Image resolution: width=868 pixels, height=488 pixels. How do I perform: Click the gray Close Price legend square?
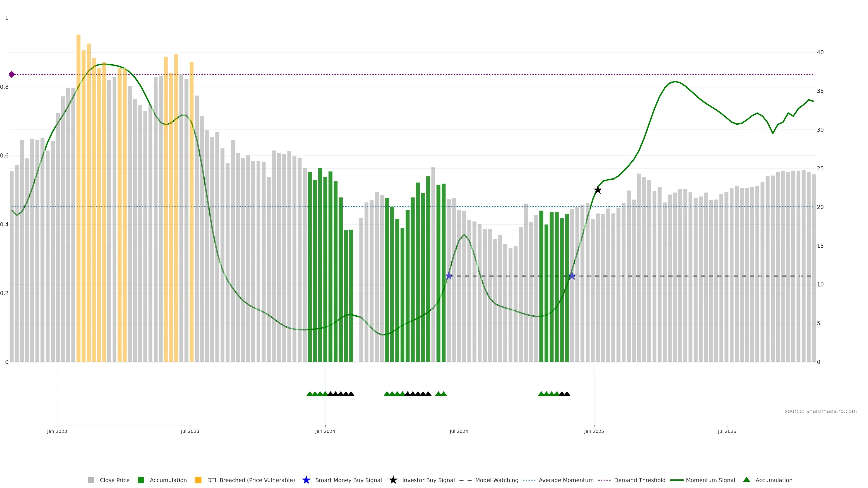(91, 480)
